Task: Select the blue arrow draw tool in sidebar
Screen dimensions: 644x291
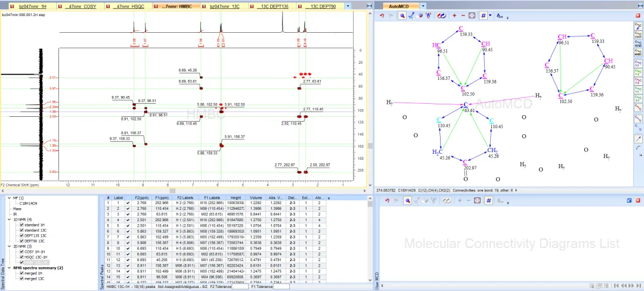Action: click(638, 139)
